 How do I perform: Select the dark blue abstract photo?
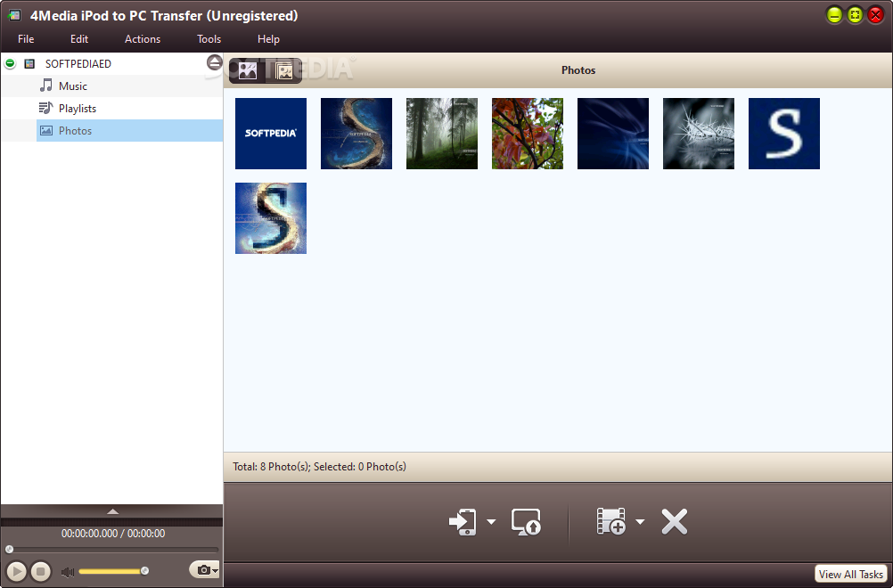[x=613, y=134]
